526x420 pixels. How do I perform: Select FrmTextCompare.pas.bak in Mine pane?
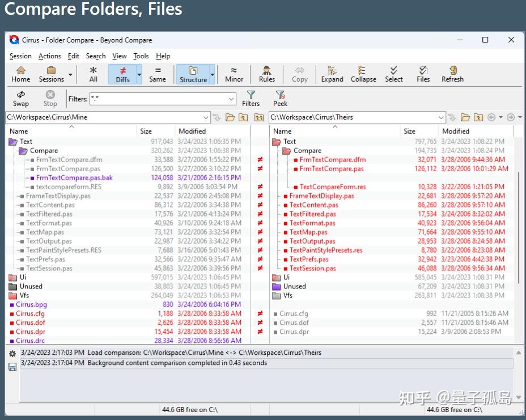click(74, 178)
